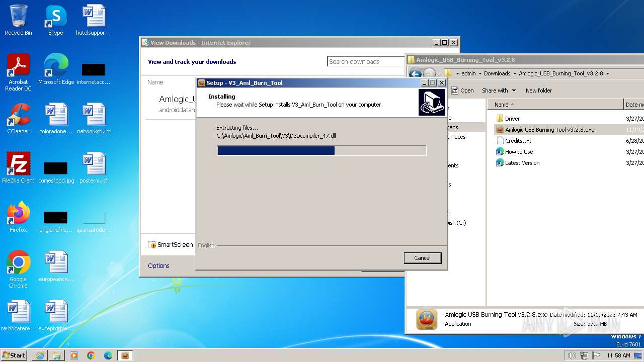Click breadcrumb Downloads in Explorer address bar
Viewport: 644px width, 362px height.
click(x=497, y=73)
